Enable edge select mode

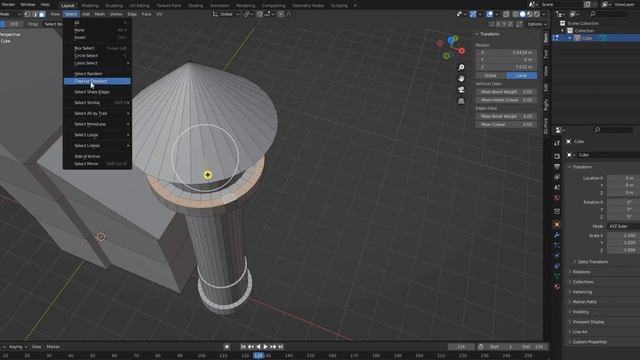[35, 14]
